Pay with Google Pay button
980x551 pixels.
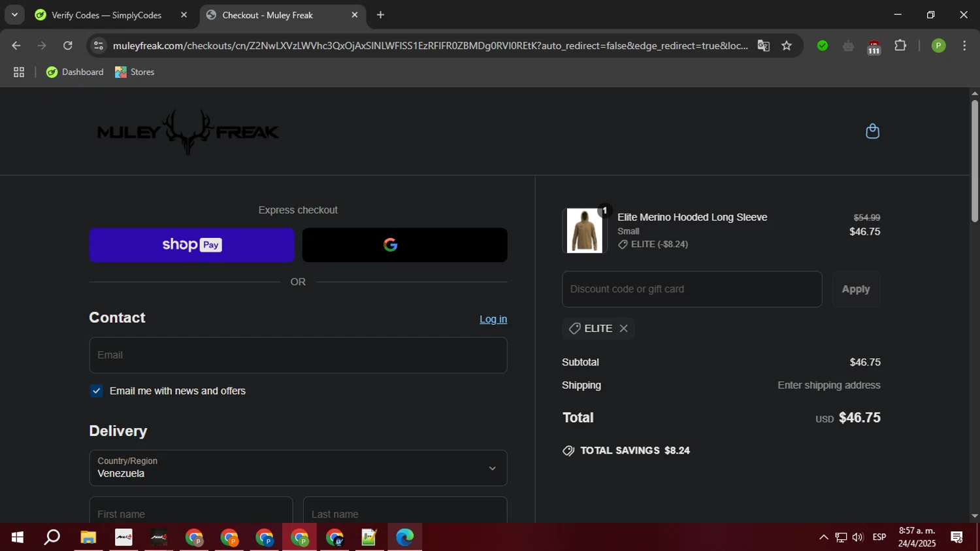point(404,245)
